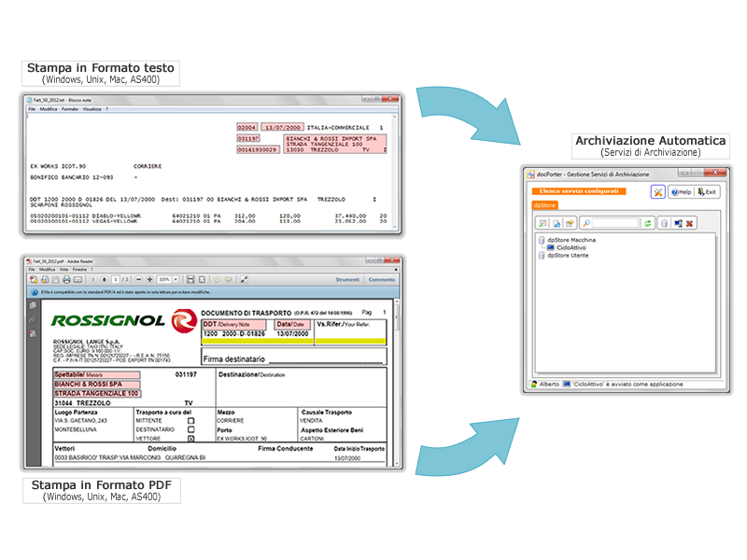Click highlighted code 031197 in Blocco note
The height and width of the screenshot is (560, 747).
click(248, 138)
